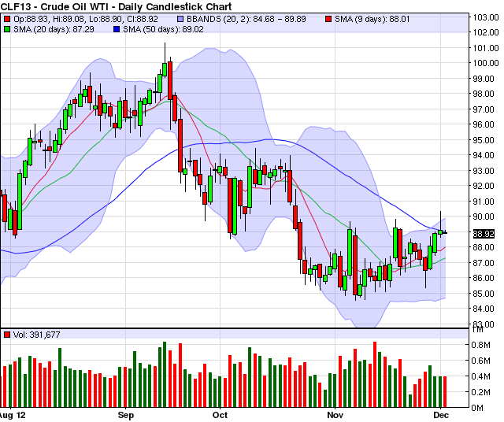Click the red Vol legend swatch
Viewport: 504px width, 422px height.
coord(7,335)
